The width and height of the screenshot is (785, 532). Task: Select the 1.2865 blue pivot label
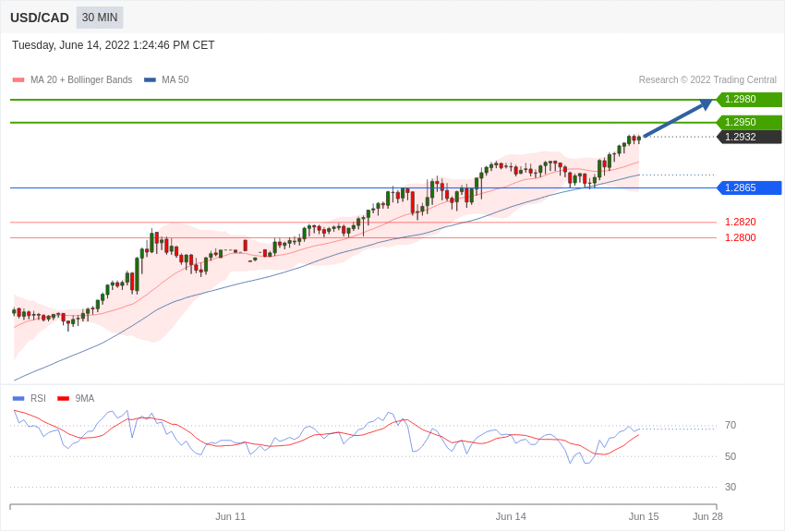click(749, 187)
